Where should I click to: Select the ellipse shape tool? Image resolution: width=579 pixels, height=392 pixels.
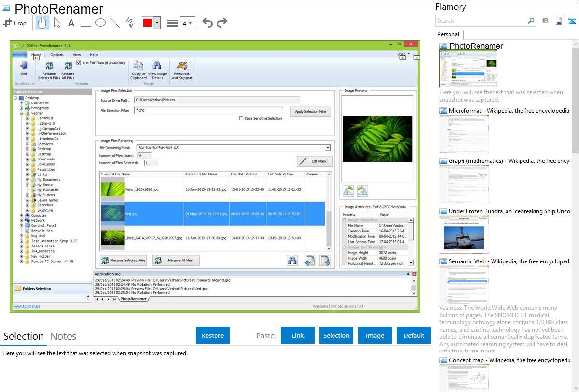pos(101,23)
